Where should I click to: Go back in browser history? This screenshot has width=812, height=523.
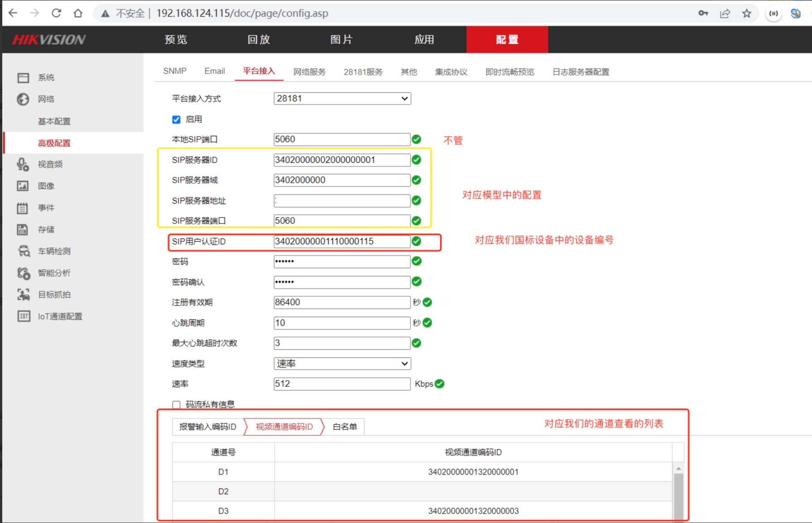[x=13, y=13]
